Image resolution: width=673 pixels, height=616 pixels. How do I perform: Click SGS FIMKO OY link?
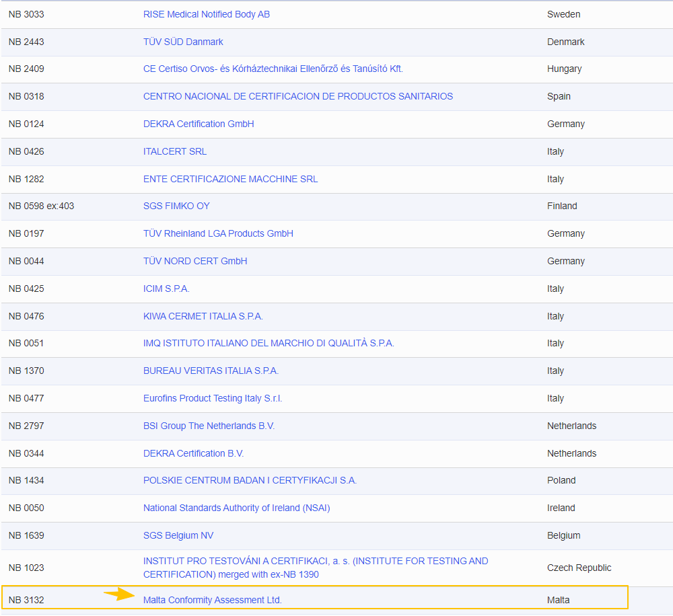click(176, 206)
